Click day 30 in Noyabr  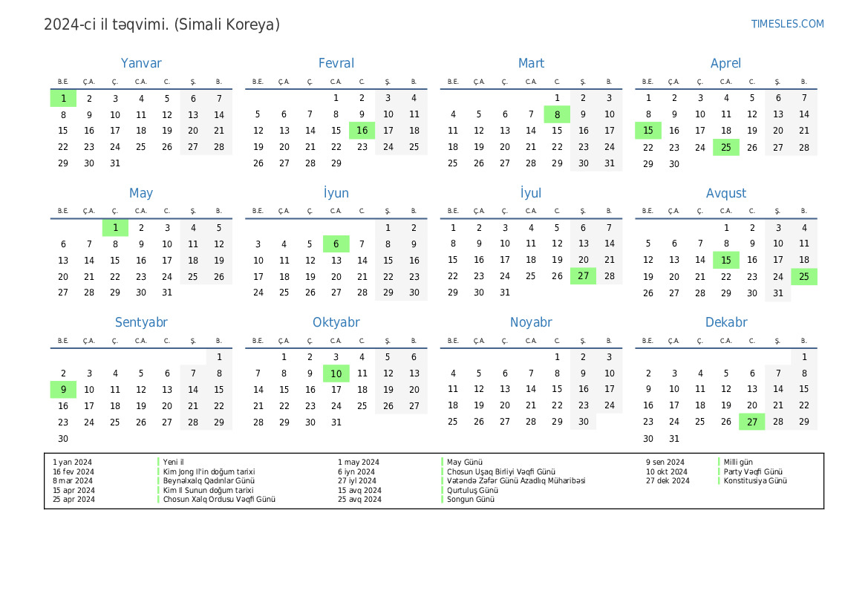(x=583, y=422)
